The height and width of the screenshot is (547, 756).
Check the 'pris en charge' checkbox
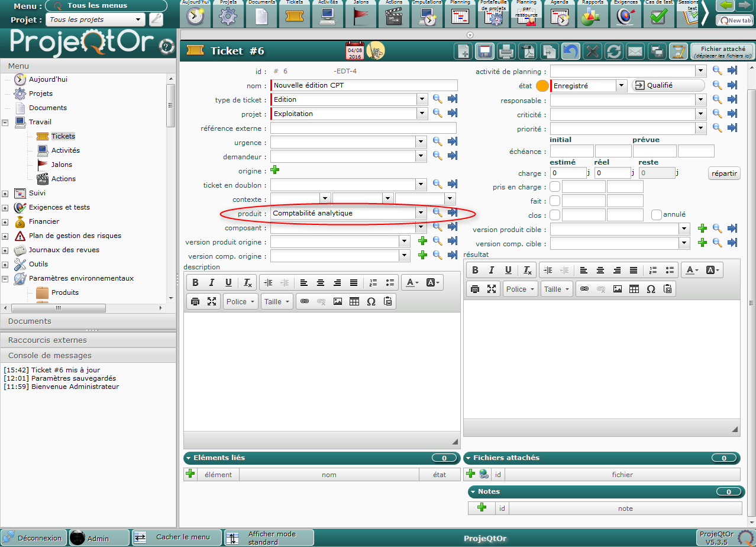click(x=555, y=187)
